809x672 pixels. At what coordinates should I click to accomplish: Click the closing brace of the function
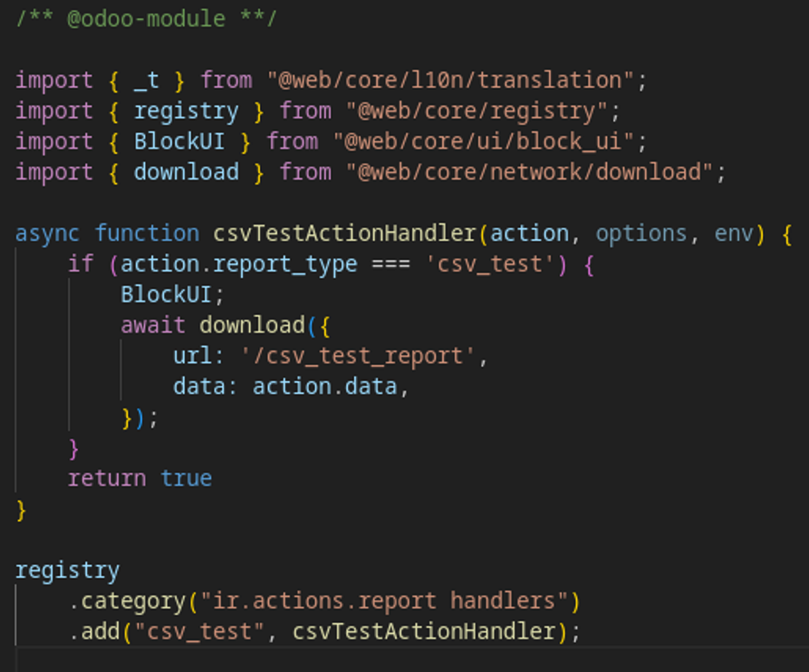pos(21,510)
